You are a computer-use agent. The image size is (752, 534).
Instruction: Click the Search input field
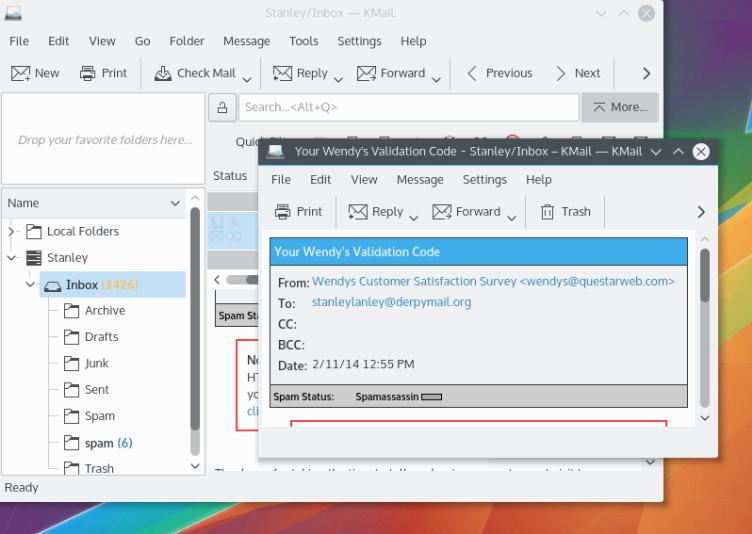408,107
